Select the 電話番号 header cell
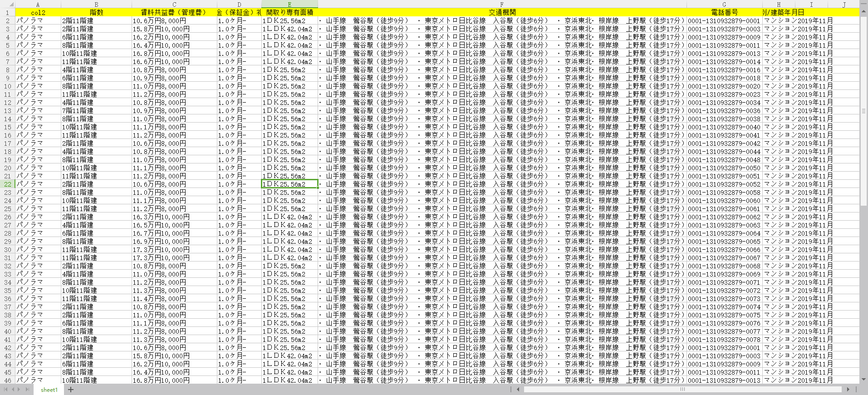This screenshot has width=868, height=395. point(724,12)
